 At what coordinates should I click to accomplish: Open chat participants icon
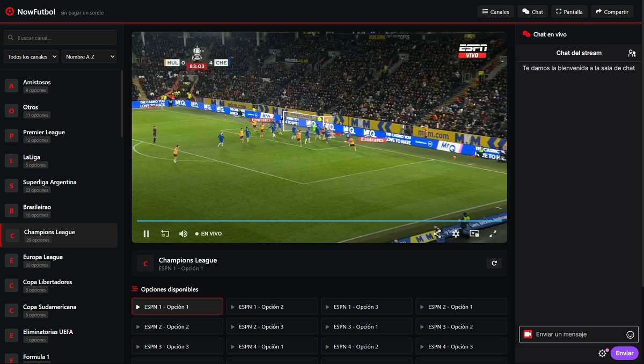(632, 53)
